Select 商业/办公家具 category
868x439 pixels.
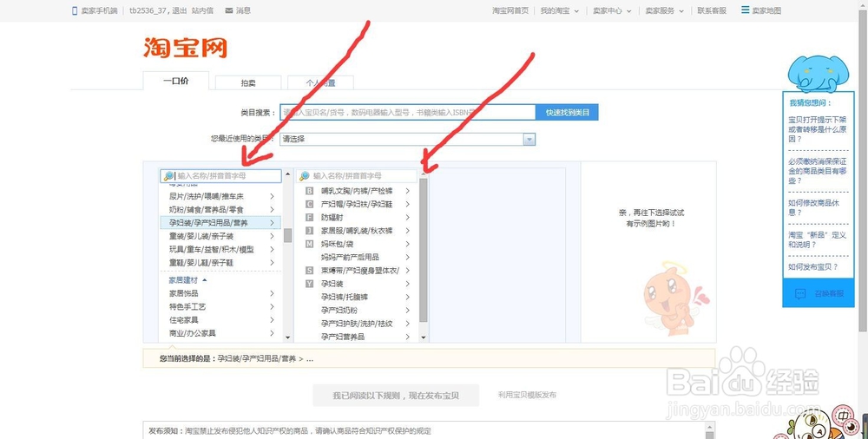[221, 333]
